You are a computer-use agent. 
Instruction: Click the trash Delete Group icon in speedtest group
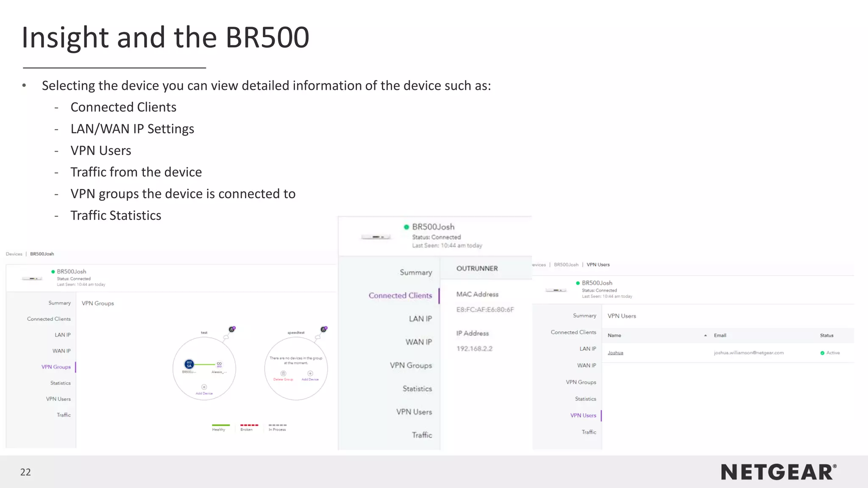[x=283, y=373]
